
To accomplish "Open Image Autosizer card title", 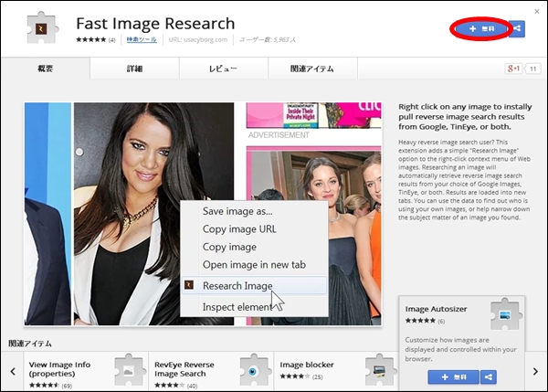I will pyautogui.click(x=437, y=309).
